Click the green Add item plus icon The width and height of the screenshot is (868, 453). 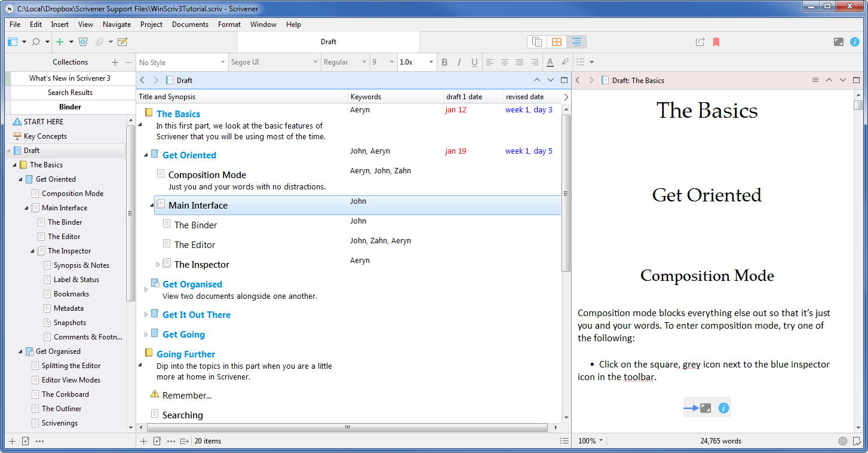point(60,42)
